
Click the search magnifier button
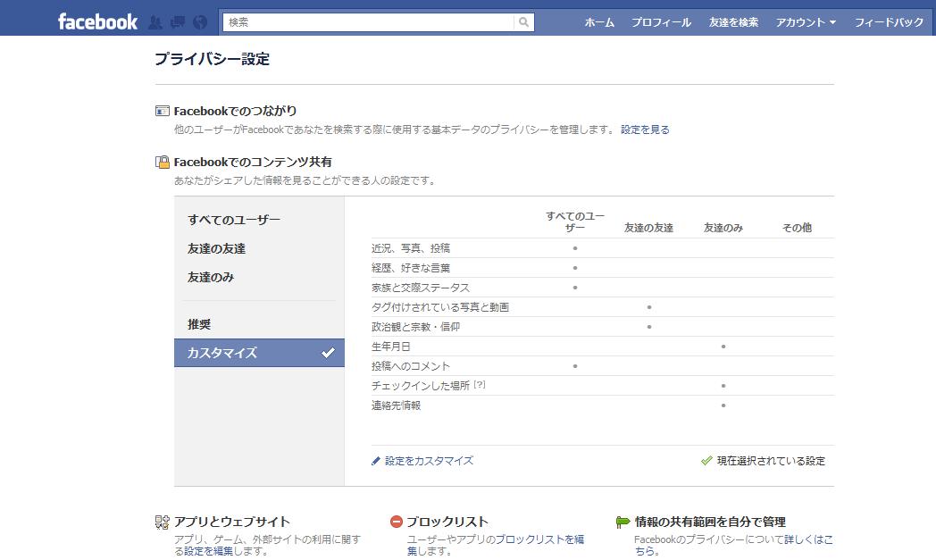pos(523,22)
